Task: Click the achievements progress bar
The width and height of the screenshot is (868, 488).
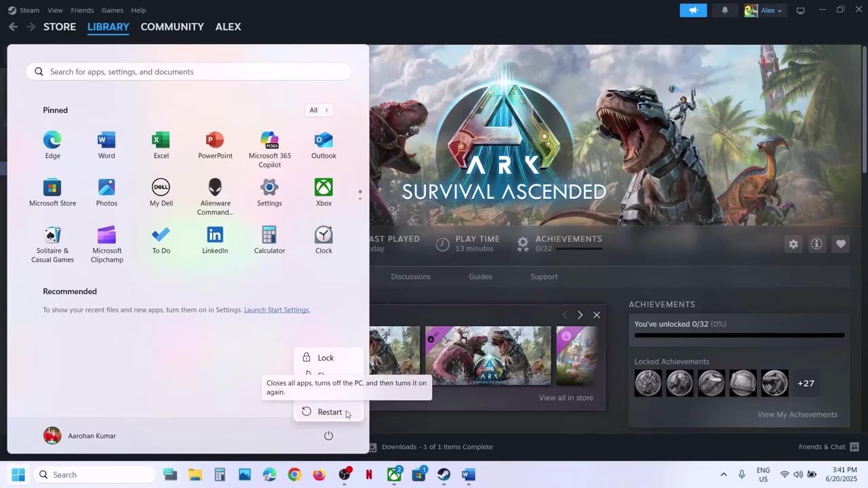Action: 739,335
